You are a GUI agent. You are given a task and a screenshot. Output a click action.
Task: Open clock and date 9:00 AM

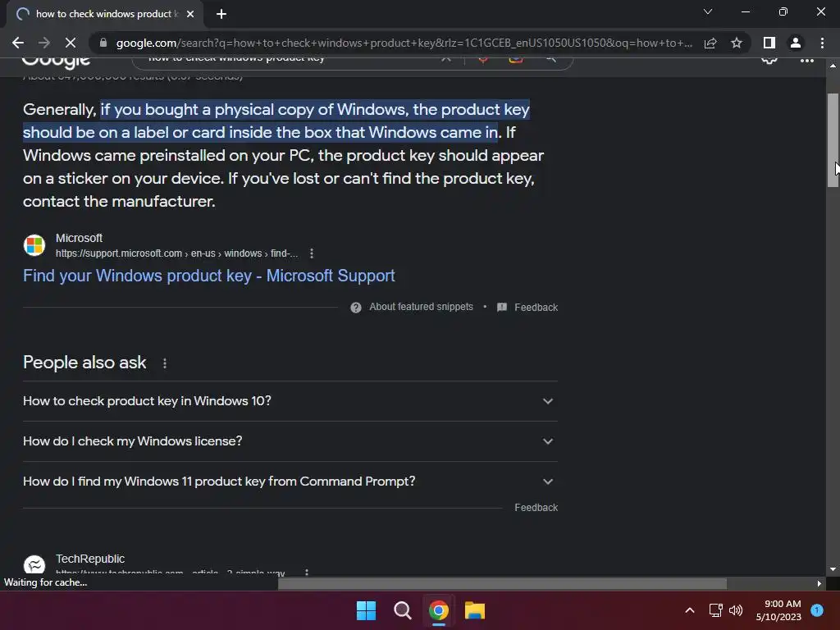(778, 610)
